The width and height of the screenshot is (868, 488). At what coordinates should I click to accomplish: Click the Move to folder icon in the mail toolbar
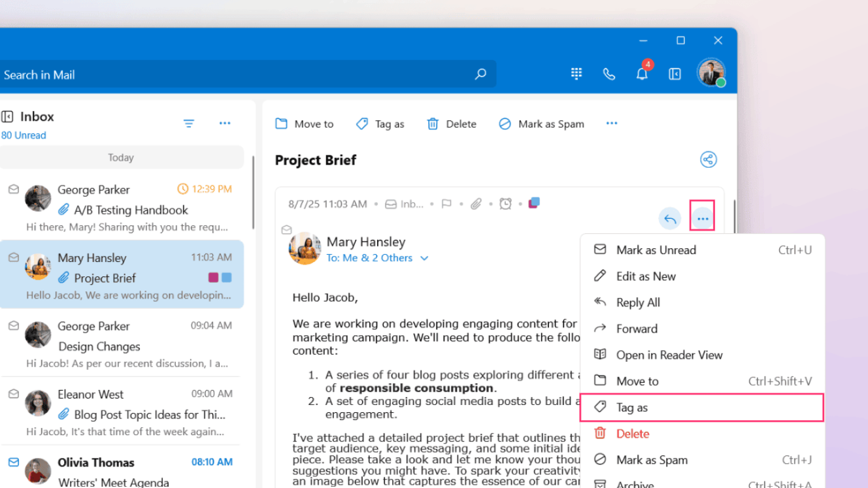click(282, 123)
